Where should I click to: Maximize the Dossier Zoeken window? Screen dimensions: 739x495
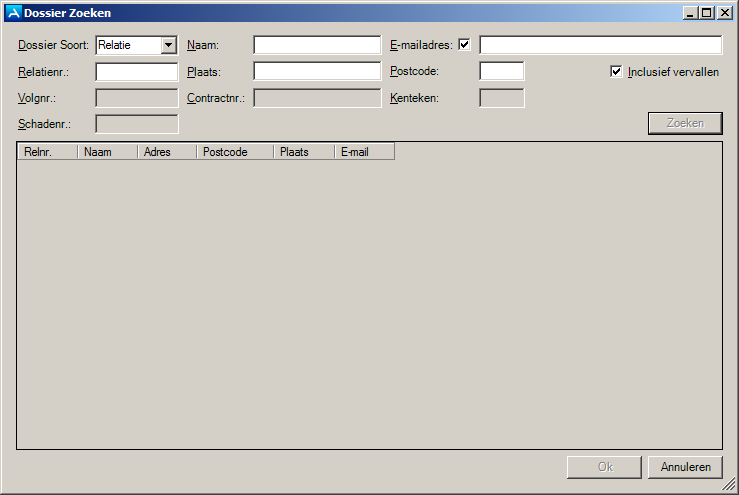pyautogui.click(x=707, y=13)
